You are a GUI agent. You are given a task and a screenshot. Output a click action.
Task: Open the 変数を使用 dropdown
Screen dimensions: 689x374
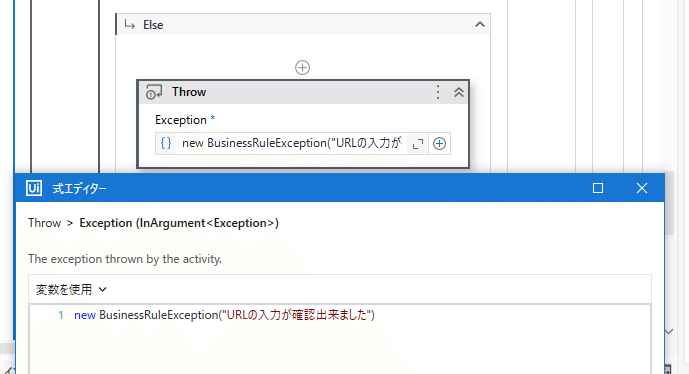(71, 290)
